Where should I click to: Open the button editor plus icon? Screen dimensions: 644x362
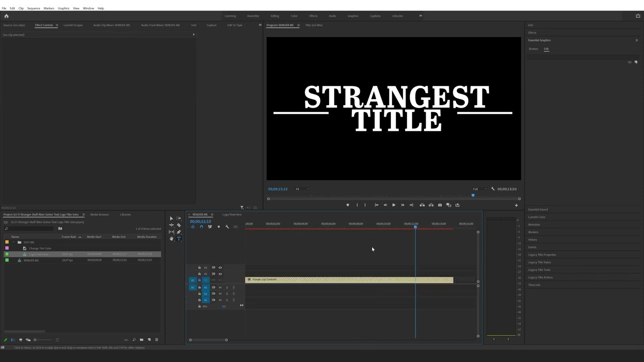[x=516, y=205]
